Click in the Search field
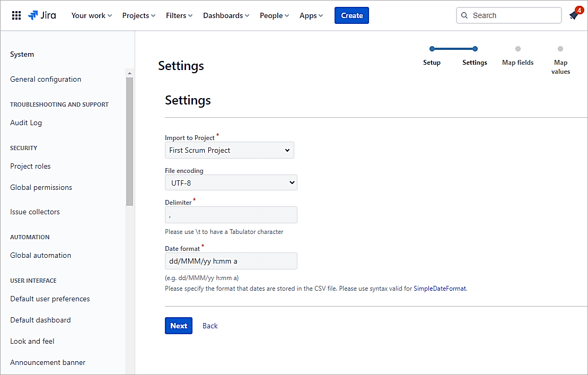588x375 pixels. (x=508, y=15)
